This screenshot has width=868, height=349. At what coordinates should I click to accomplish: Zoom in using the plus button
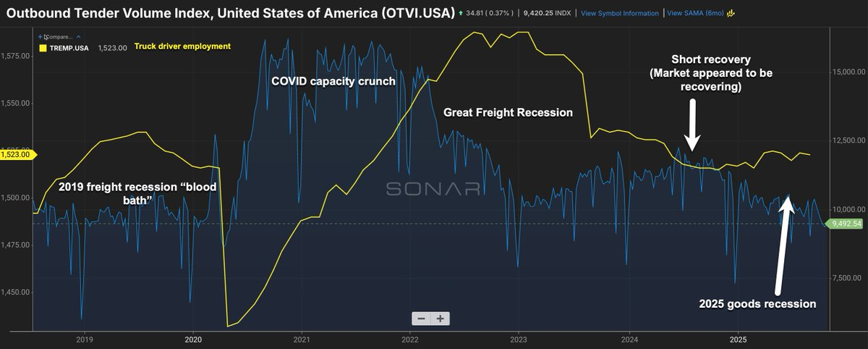point(440,319)
